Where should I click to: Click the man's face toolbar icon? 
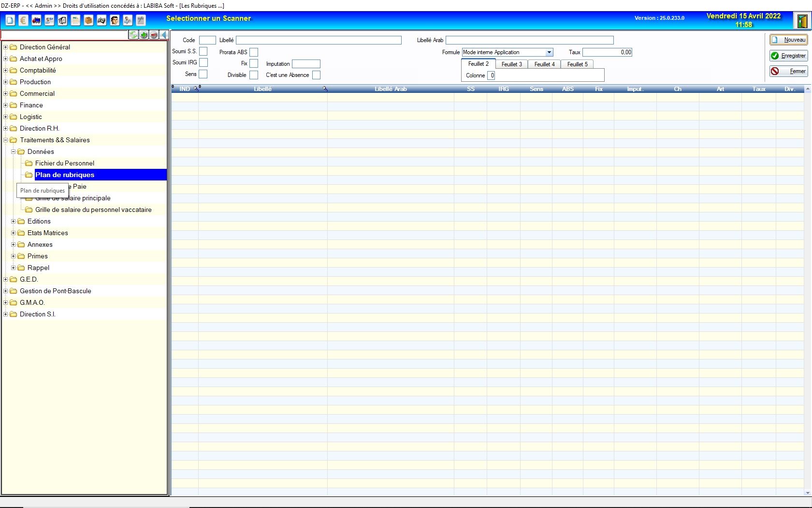click(115, 20)
